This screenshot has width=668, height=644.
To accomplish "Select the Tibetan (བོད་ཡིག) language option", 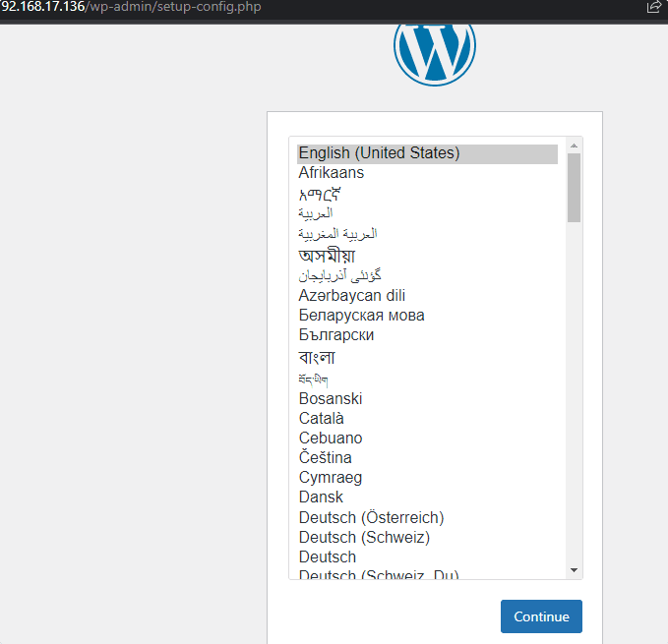I will click(427, 379).
